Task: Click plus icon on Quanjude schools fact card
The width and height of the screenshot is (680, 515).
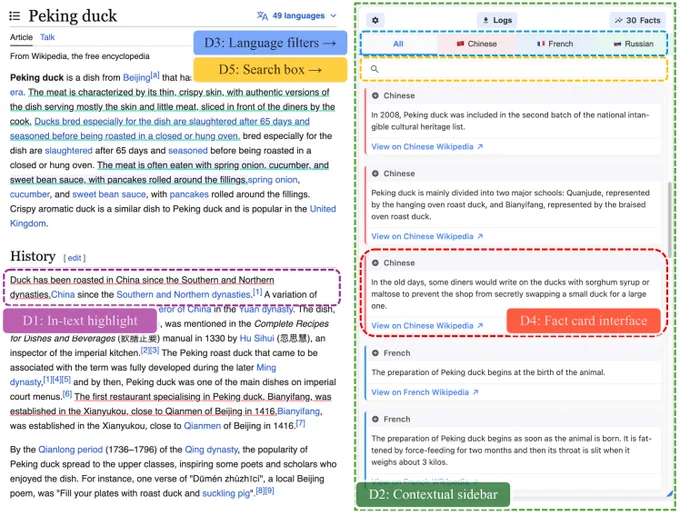Action: coord(375,173)
